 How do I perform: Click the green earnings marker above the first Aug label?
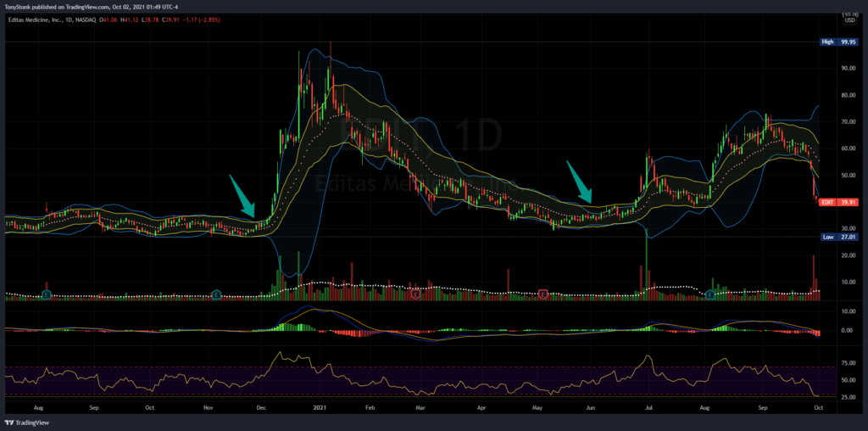47,295
